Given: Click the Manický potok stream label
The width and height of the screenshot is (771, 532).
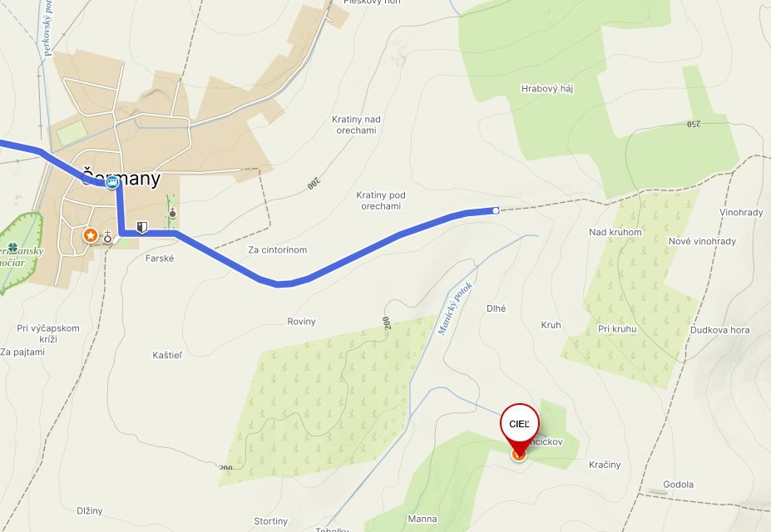Looking at the screenshot, I should coord(455,308).
